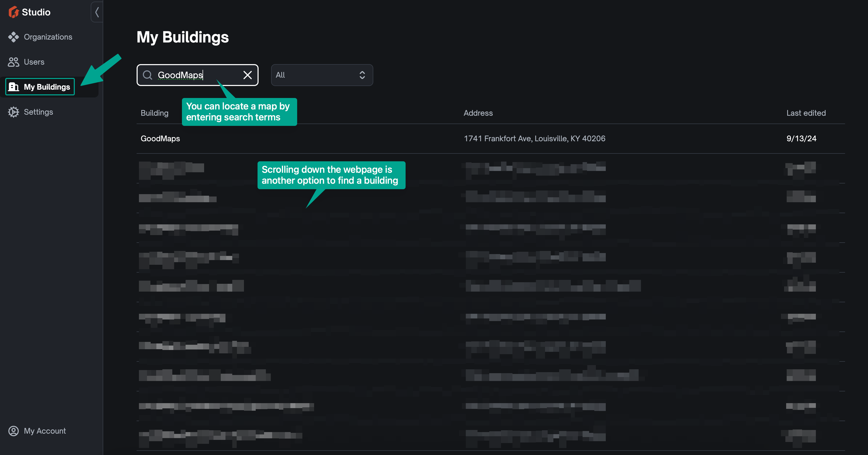Image resolution: width=868 pixels, height=455 pixels.
Task: Click the Users people icon
Action: click(14, 62)
